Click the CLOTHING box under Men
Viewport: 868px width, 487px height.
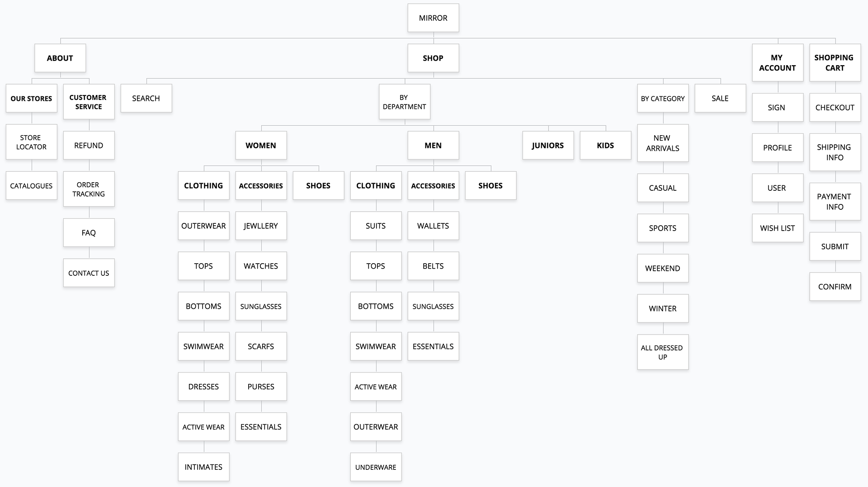pos(376,185)
